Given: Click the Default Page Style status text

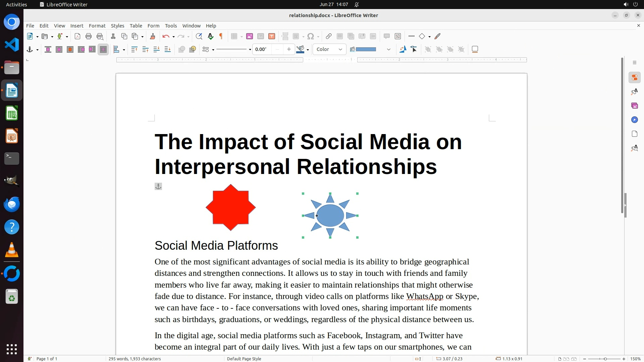Looking at the screenshot, I should [244, 359].
